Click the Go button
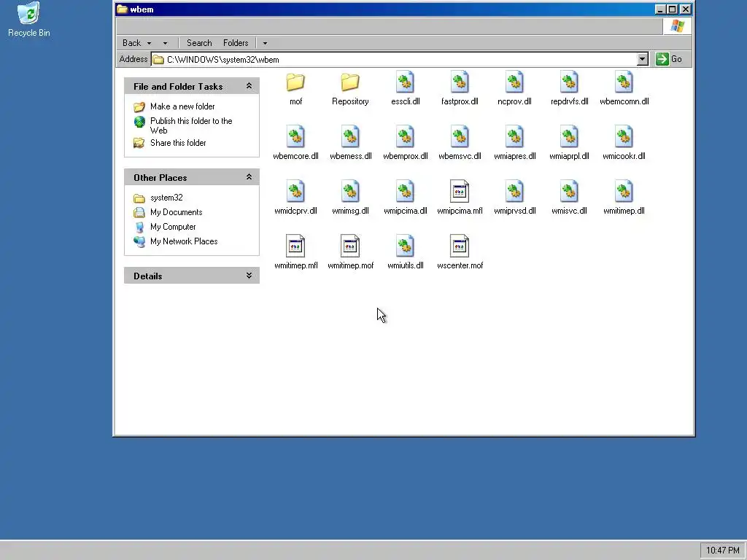 click(669, 59)
